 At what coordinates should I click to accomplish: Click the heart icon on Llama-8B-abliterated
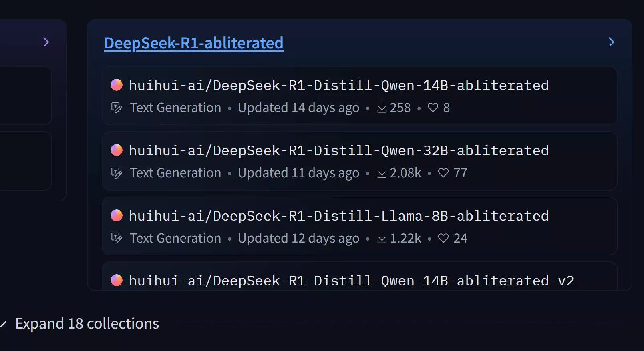[x=443, y=238]
